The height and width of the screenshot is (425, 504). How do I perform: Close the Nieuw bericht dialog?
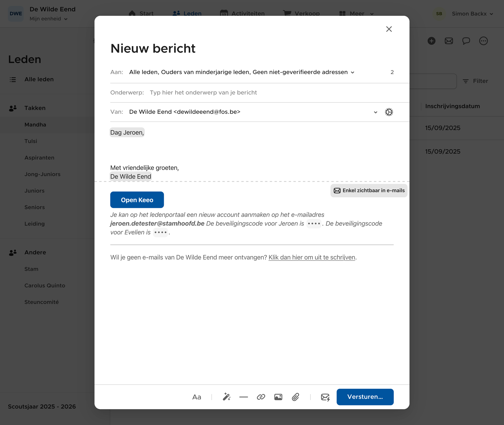tap(389, 29)
